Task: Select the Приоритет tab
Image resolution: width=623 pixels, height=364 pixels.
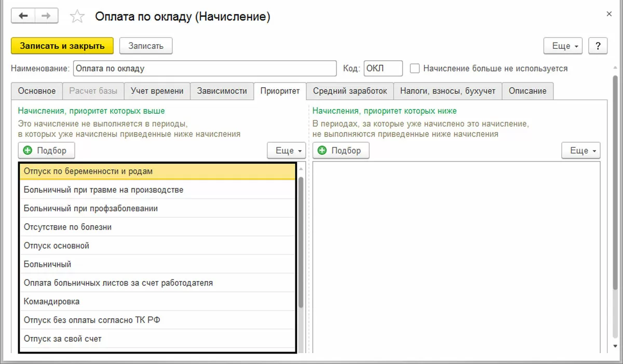Action: click(x=280, y=91)
